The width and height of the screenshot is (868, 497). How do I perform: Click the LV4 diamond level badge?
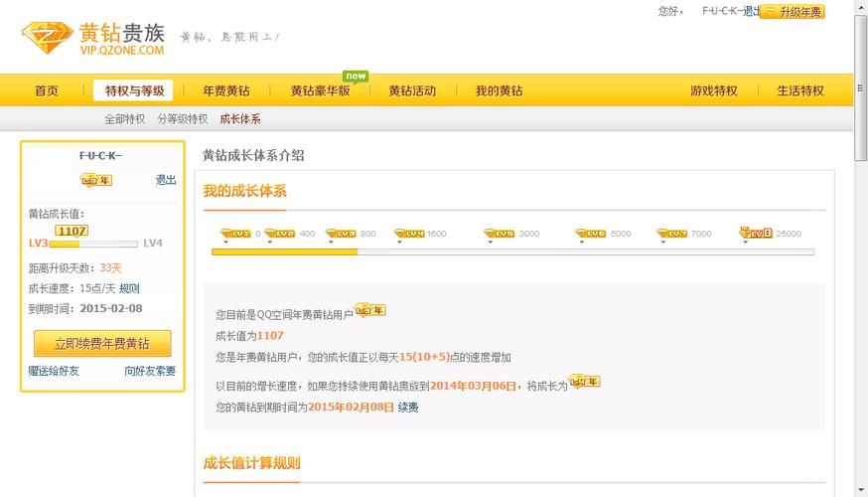pos(409,234)
